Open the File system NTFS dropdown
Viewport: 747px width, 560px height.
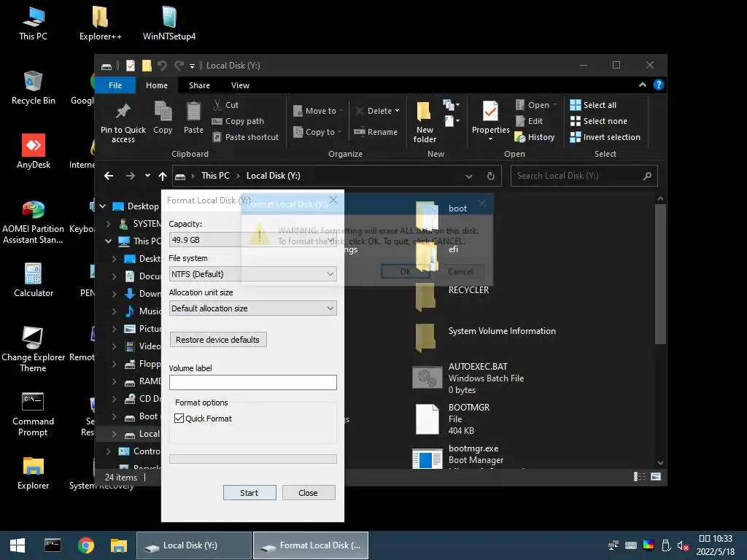click(x=253, y=274)
